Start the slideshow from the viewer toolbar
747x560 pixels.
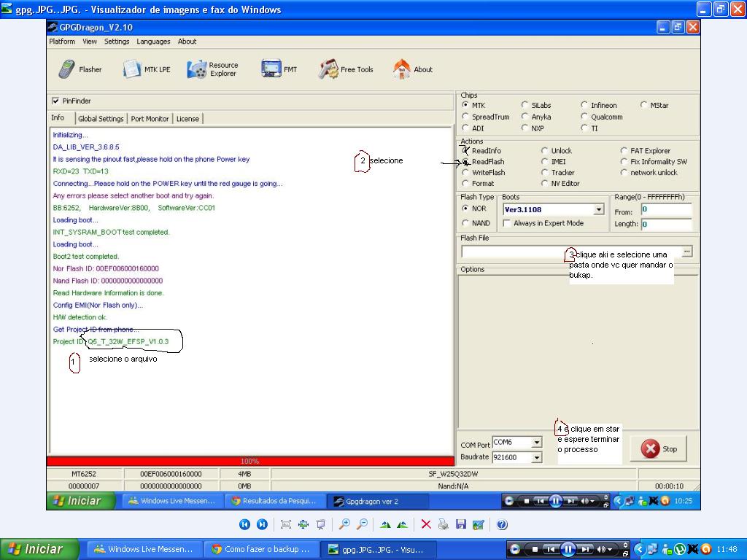[321, 524]
